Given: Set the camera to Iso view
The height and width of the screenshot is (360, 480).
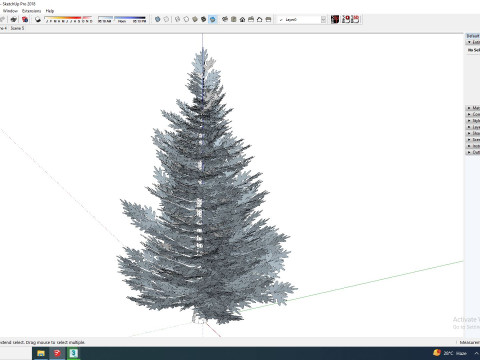Looking at the screenshot, I should (225, 19).
